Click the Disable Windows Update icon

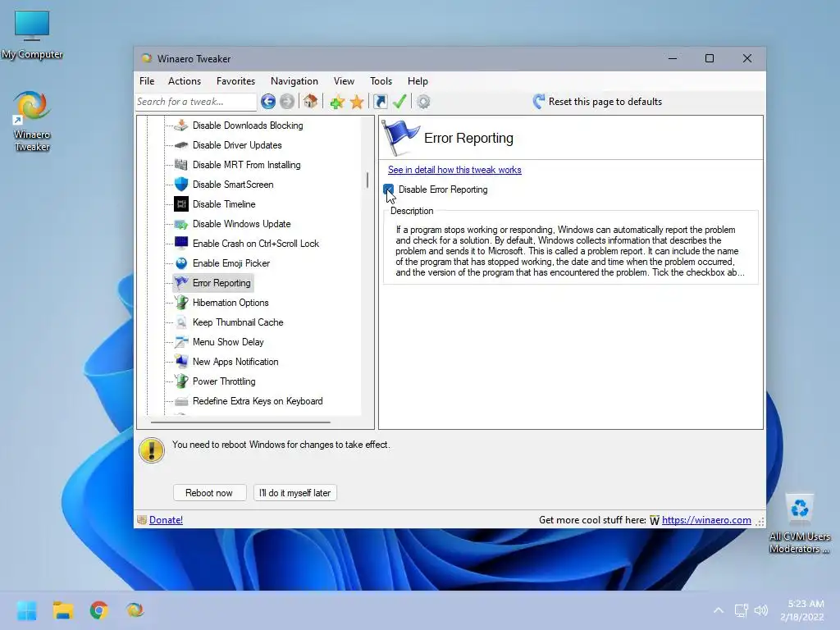pyautogui.click(x=181, y=224)
